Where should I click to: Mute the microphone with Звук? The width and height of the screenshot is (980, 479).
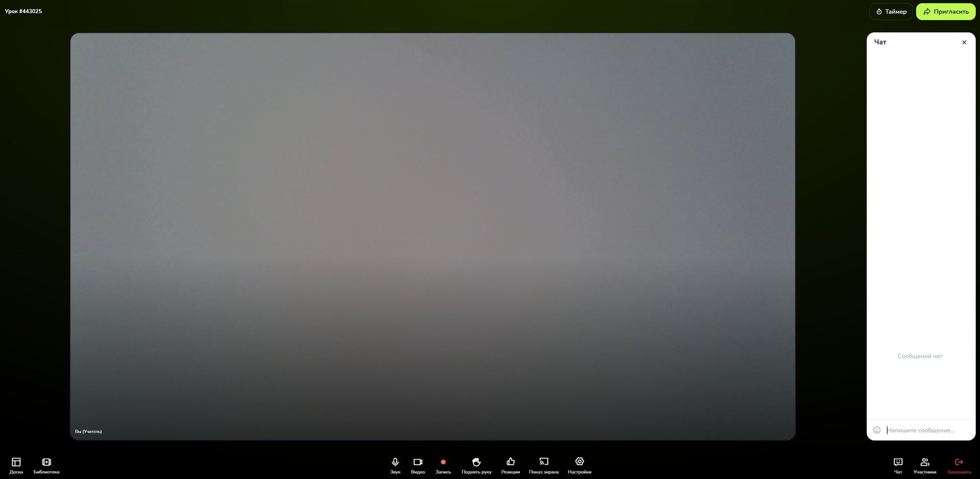coord(395,466)
